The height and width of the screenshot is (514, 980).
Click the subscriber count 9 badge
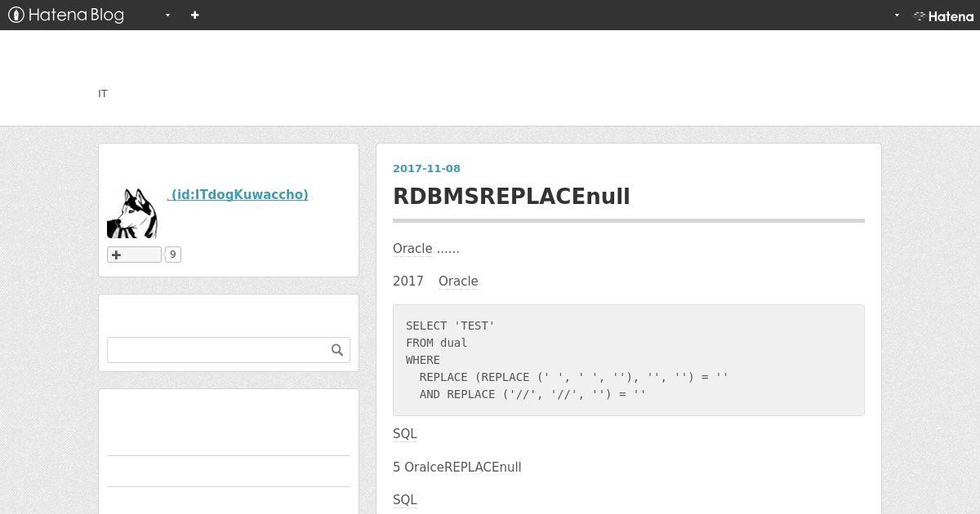173,255
